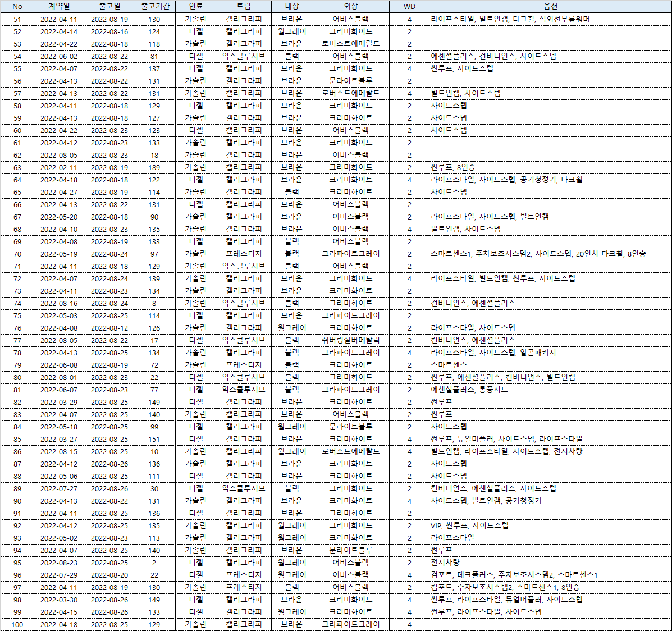
Task: Select the 출고일 column header
Action: tap(109, 6)
